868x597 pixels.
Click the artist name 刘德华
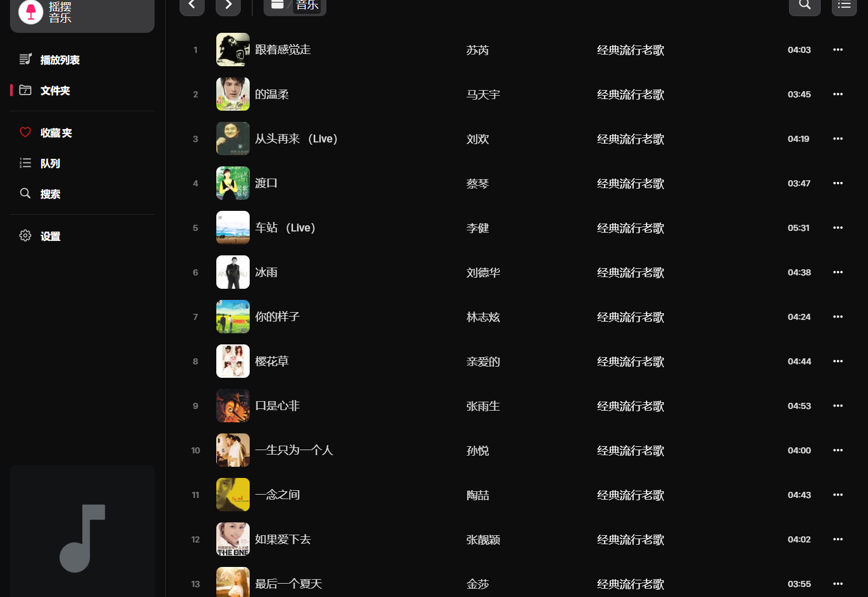point(483,273)
